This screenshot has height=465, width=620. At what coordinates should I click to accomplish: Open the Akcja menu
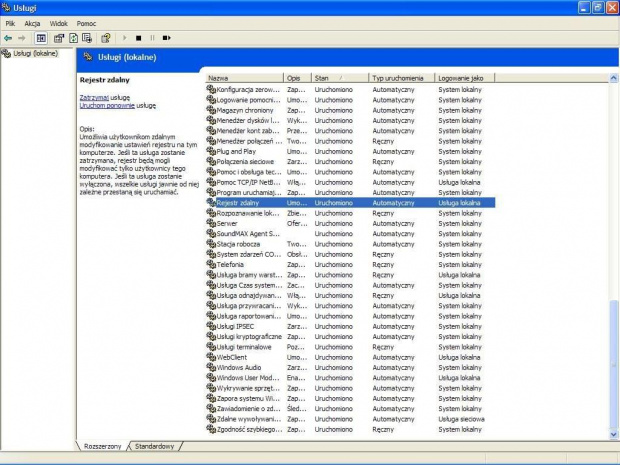point(32,22)
